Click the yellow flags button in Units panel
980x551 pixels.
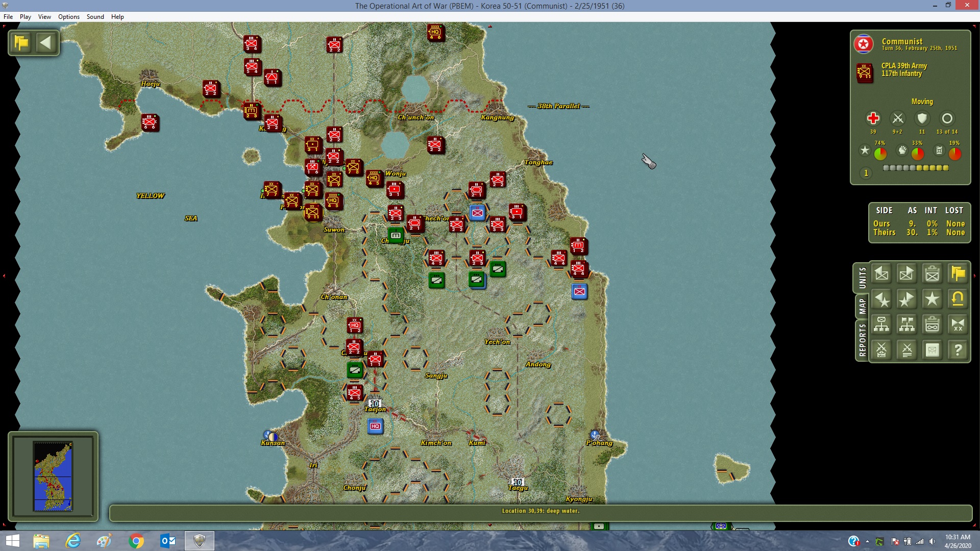(x=958, y=274)
